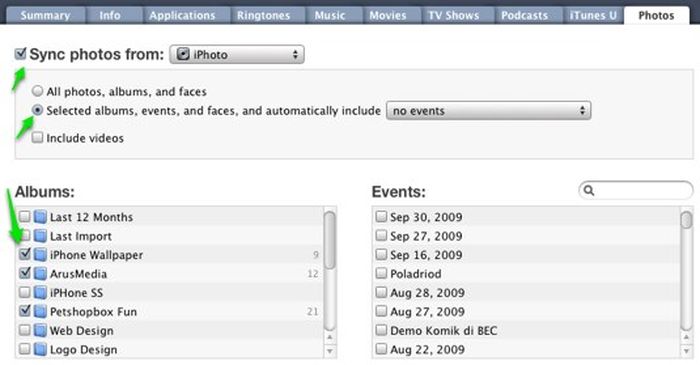Screen dimensions: 700x365
Task: Click the iPHone SS album icon
Action: point(40,293)
